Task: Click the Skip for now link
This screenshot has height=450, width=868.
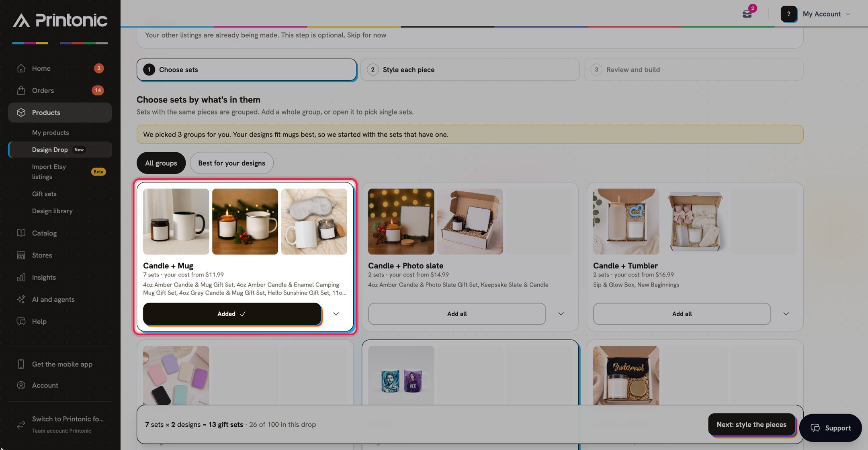Action: pyautogui.click(x=366, y=35)
